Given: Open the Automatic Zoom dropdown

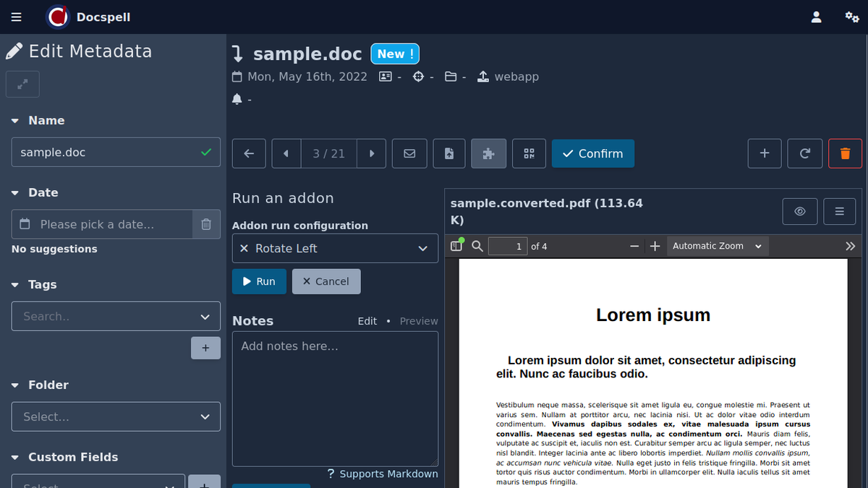Looking at the screenshot, I should tap(717, 246).
